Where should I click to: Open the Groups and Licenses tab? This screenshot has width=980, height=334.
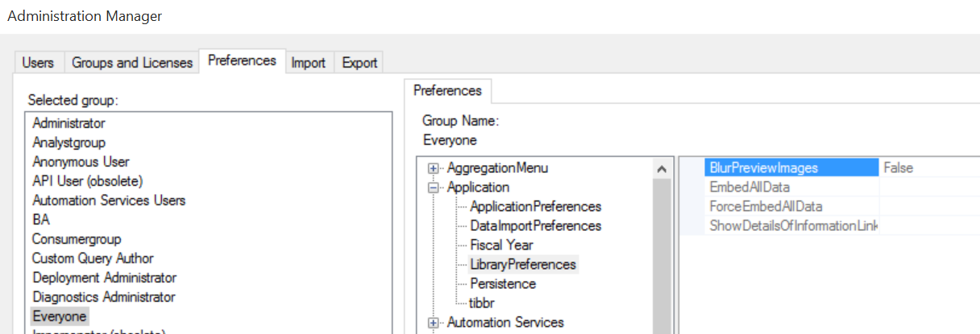click(x=132, y=62)
